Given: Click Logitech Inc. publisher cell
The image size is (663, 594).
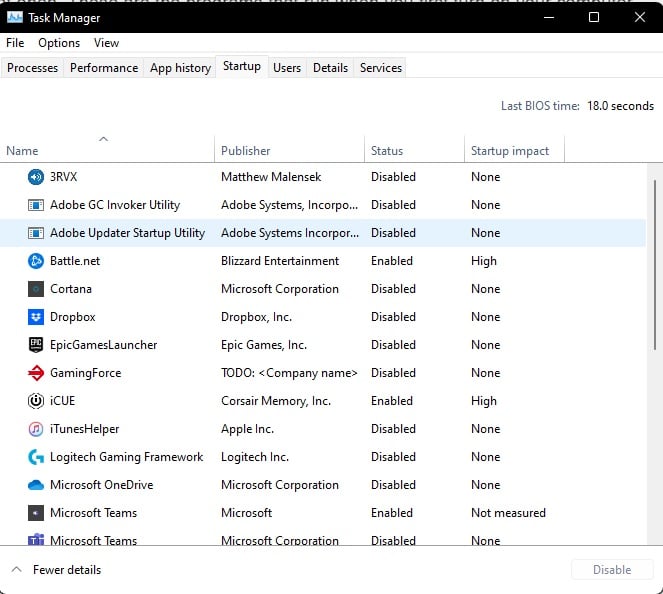Looking at the screenshot, I should click(255, 457).
